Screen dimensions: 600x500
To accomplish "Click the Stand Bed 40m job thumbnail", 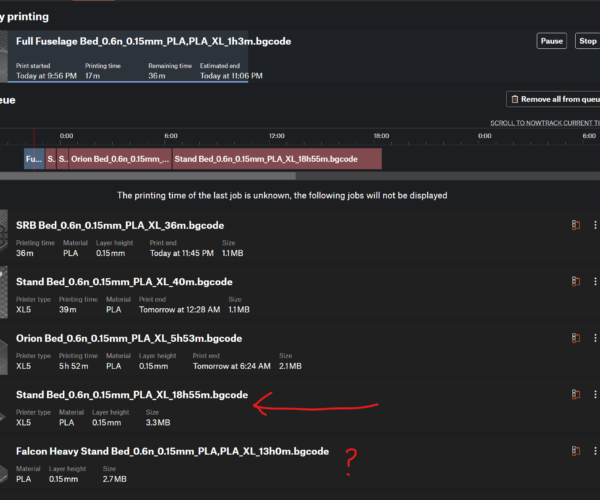I will tap(3, 293).
